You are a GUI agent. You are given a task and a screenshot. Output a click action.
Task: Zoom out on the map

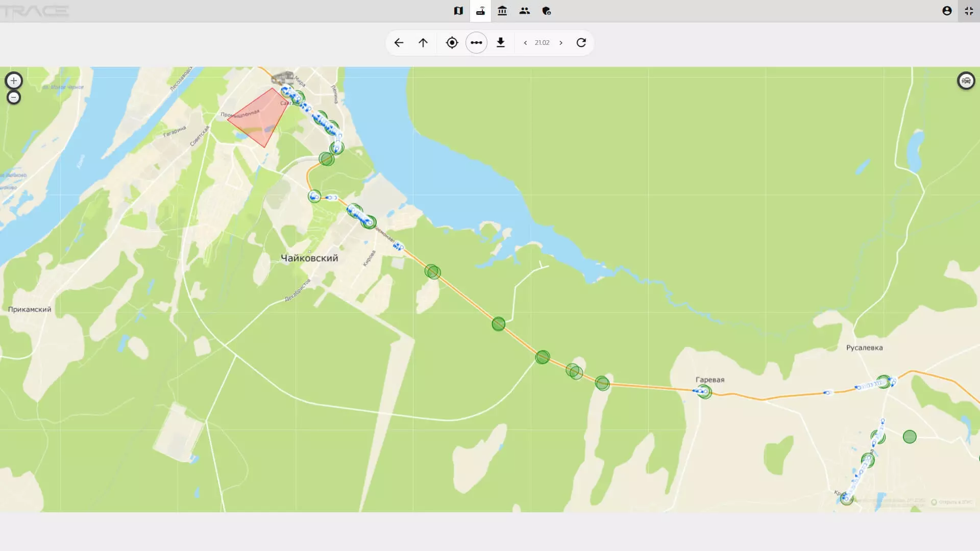[x=14, y=97]
